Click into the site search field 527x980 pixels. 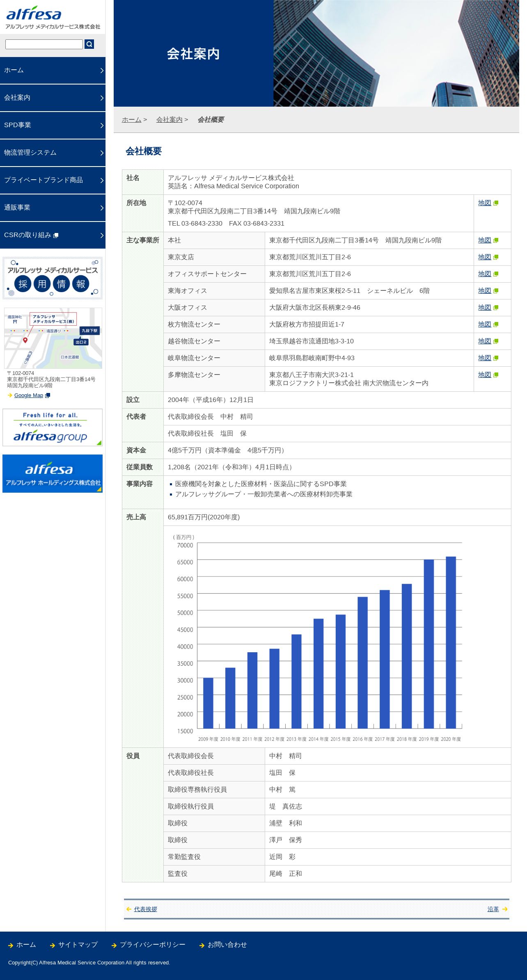point(44,44)
